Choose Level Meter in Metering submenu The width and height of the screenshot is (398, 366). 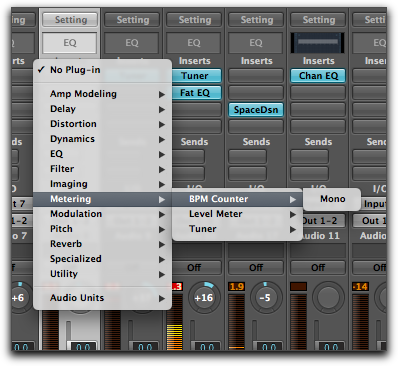237,214
